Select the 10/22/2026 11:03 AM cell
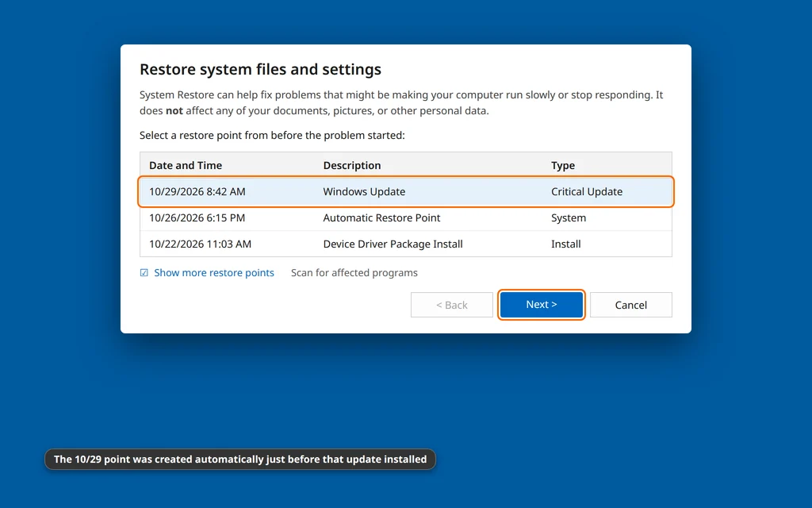Viewport: 812px width, 508px height. coord(201,244)
